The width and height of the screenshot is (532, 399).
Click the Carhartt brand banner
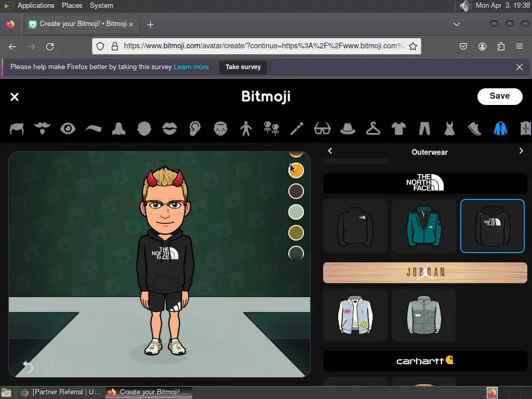tap(425, 361)
